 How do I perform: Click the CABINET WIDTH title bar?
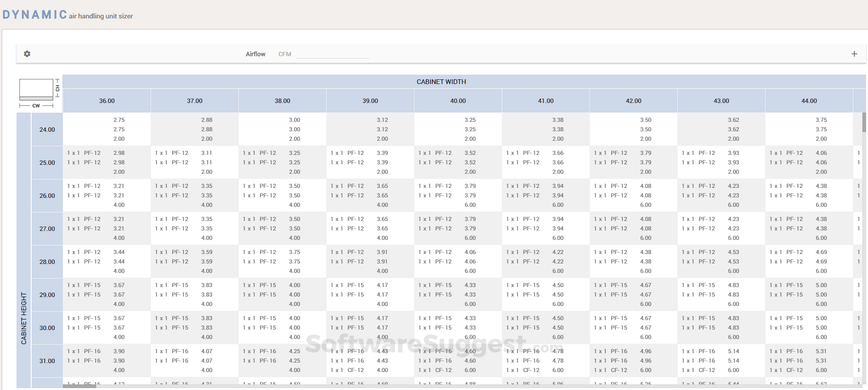pyautogui.click(x=441, y=82)
